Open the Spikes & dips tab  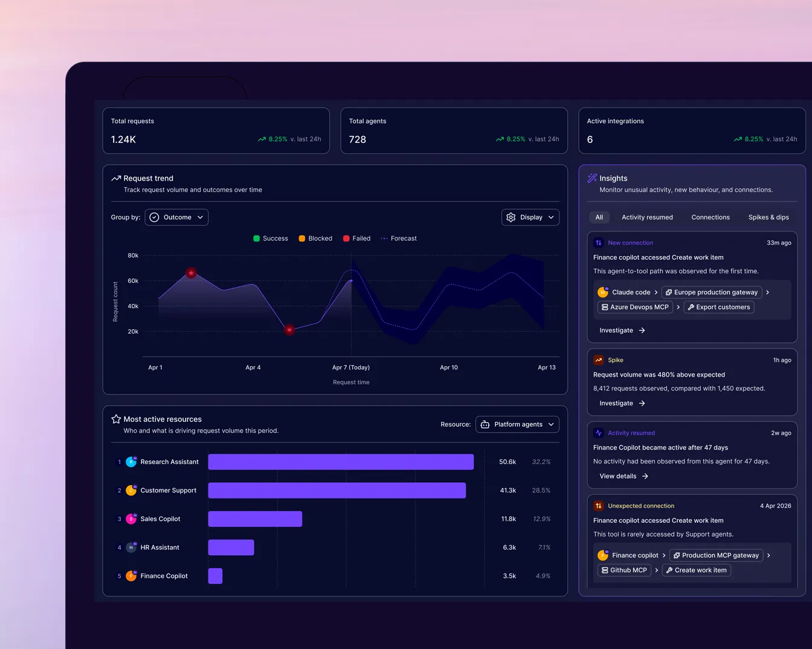point(768,218)
